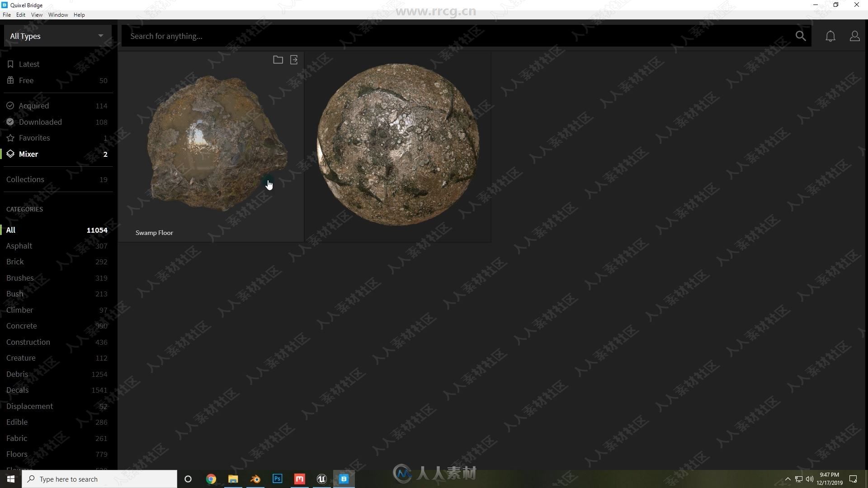Open the File menu
Viewport: 868px width, 488px height.
coord(7,14)
